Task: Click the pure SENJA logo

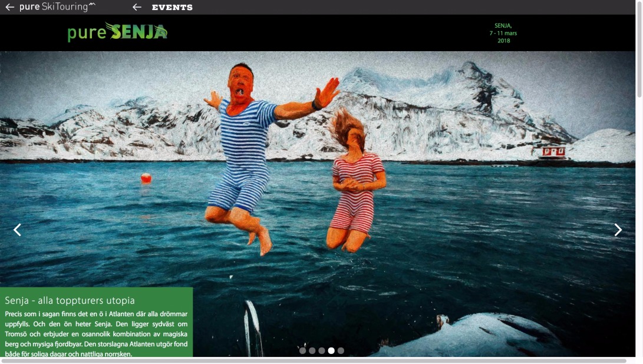Action: tap(117, 32)
